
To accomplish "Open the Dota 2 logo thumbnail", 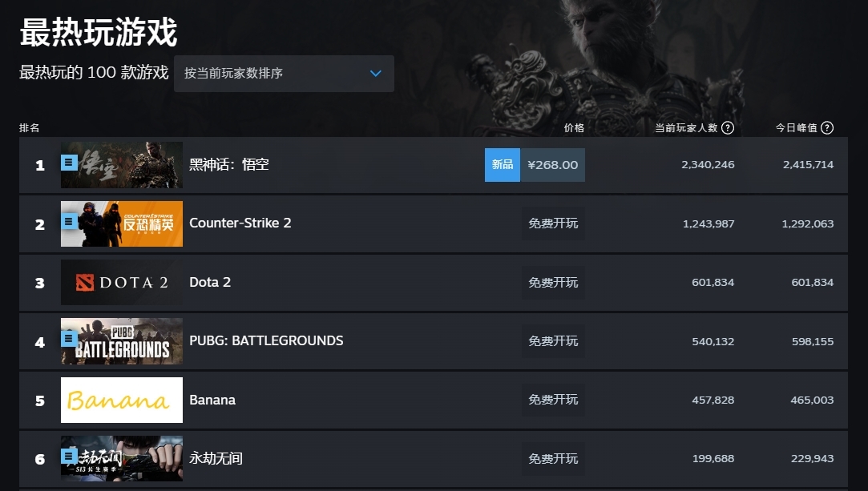I will click(x=122, y=283).
